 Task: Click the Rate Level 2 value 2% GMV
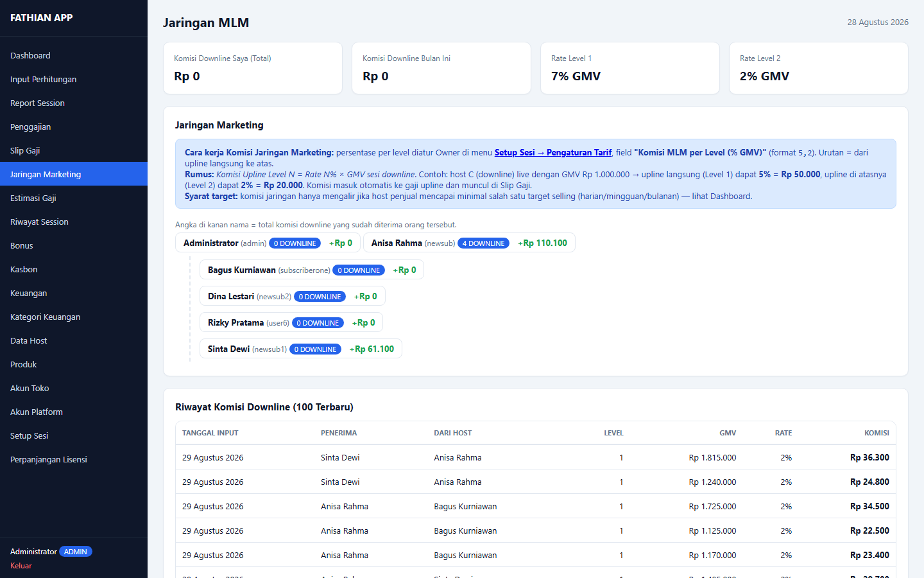pos(765,76)
